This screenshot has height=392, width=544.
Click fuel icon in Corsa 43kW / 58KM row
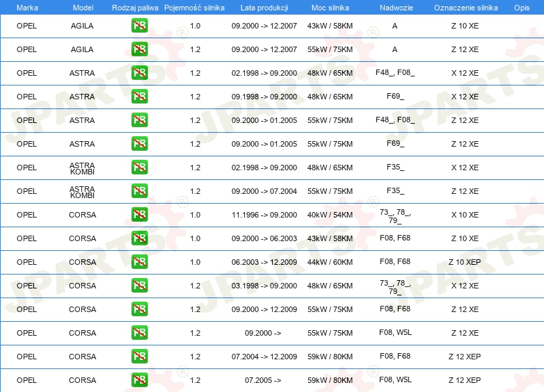139,238
